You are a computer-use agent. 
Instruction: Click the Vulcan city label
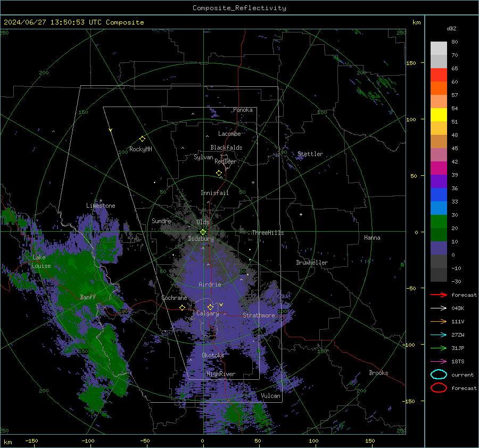pos(271,396)
